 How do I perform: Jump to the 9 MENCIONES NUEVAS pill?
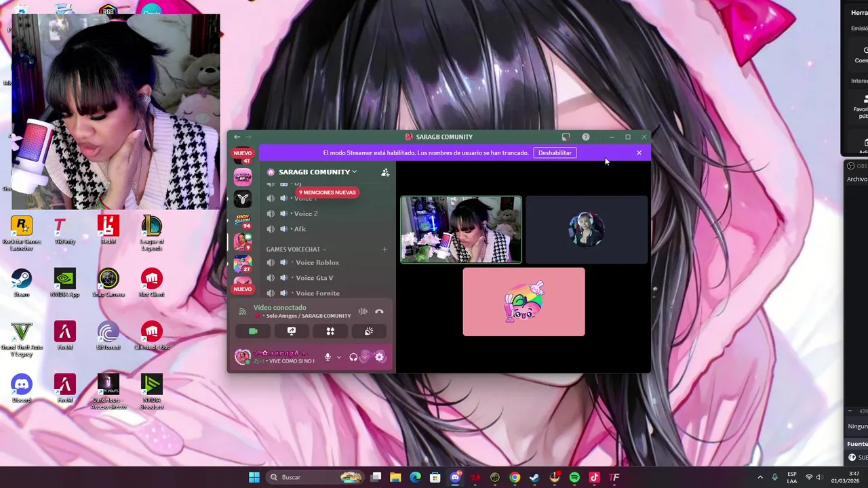pos(328,192)
